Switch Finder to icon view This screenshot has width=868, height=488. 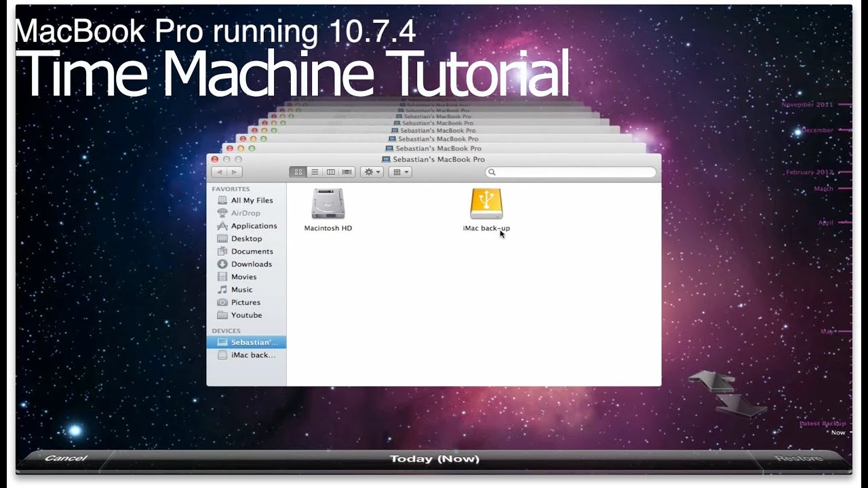(x=298, y=172)
